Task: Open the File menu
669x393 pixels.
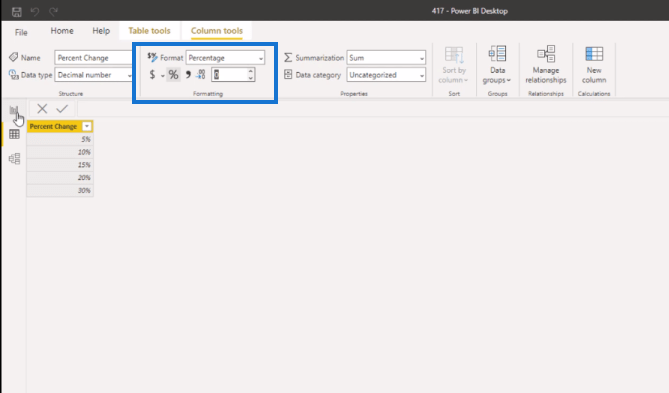Action: pyautogui.click(x=21, y=32)
